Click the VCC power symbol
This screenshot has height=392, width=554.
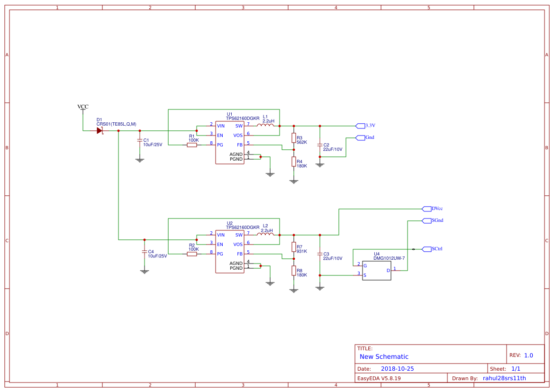[83, 109]
